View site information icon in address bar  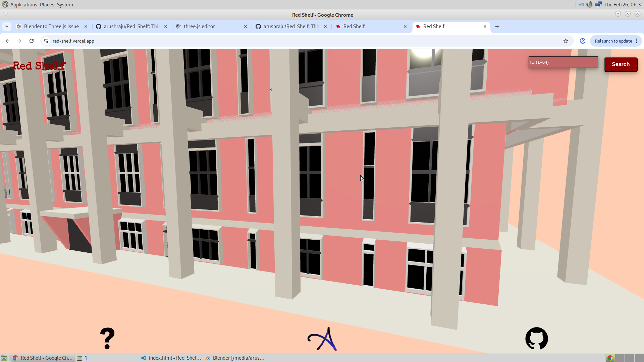click(45, 41)
